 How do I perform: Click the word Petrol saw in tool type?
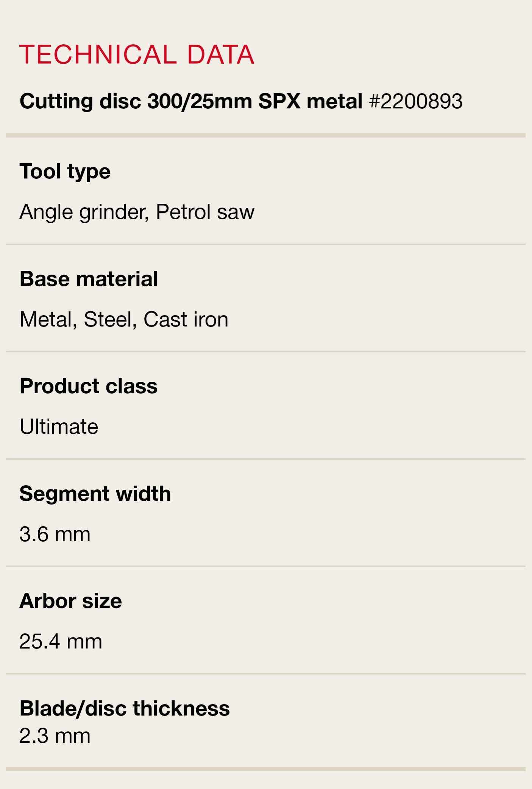205,212
